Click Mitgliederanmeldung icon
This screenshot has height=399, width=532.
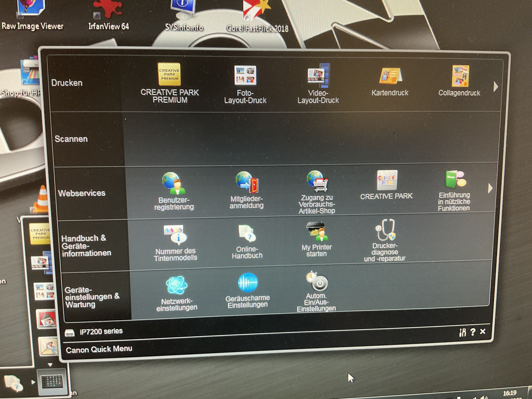[x=247, y=182]
